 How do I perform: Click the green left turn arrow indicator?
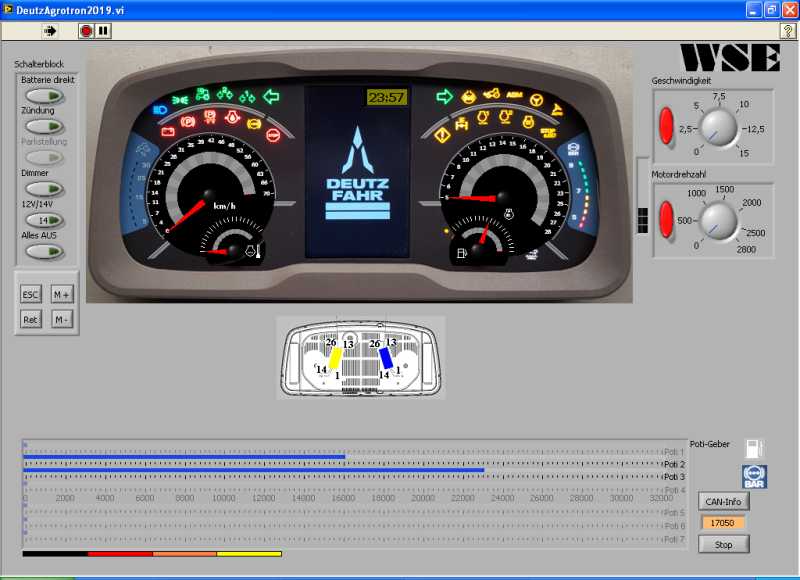point(271,96)
